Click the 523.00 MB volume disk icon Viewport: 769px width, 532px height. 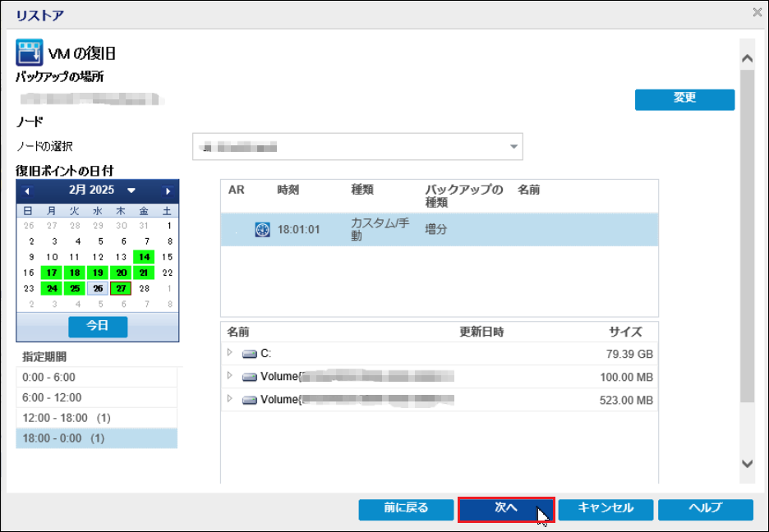[x=250, y=401]
